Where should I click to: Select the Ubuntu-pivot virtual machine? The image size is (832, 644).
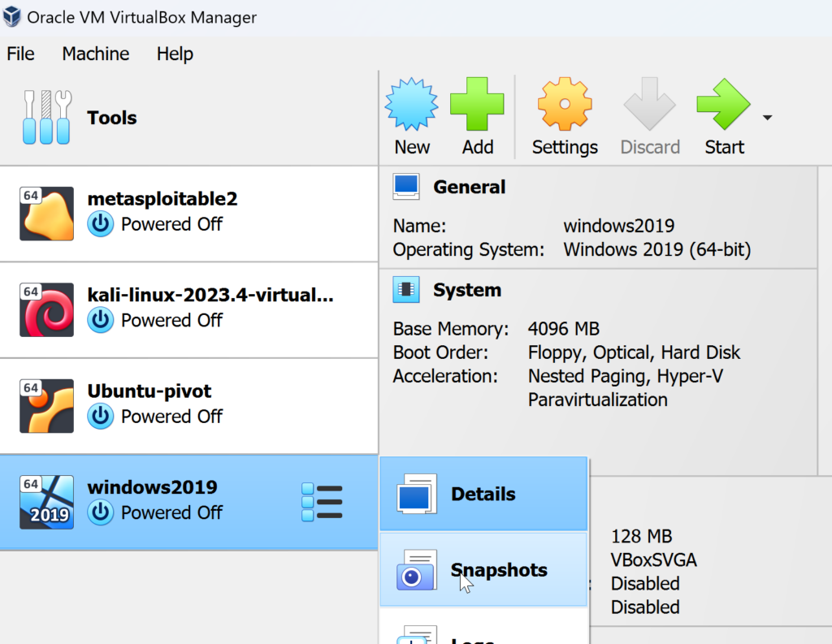(188, 406)
